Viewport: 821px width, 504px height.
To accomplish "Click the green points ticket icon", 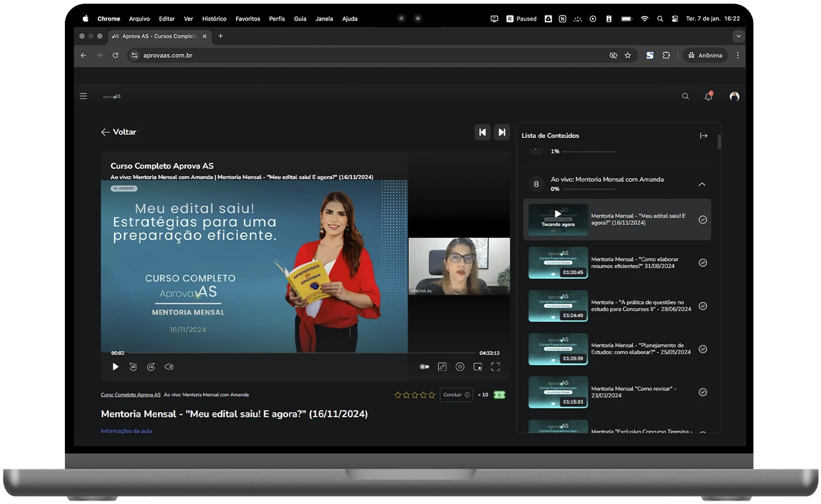I will coord(499,395).
